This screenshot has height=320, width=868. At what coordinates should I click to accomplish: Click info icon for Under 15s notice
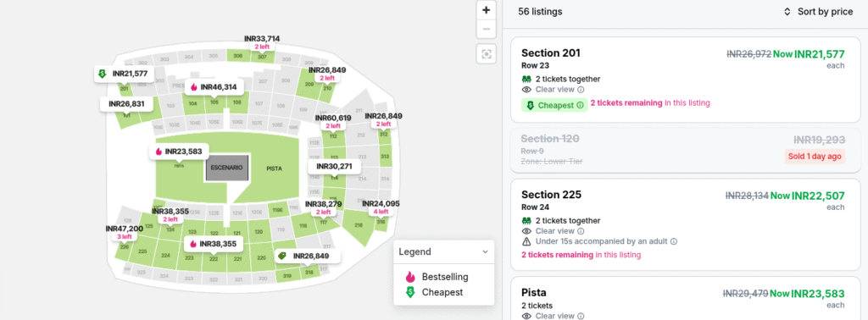coord(674,241)
